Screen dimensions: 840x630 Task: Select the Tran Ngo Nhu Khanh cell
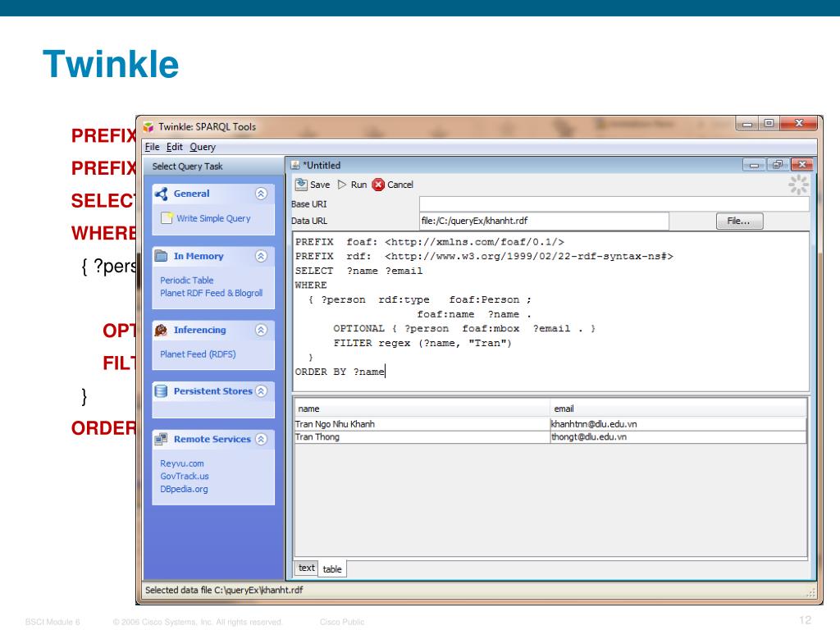click(x=422, y=424)
